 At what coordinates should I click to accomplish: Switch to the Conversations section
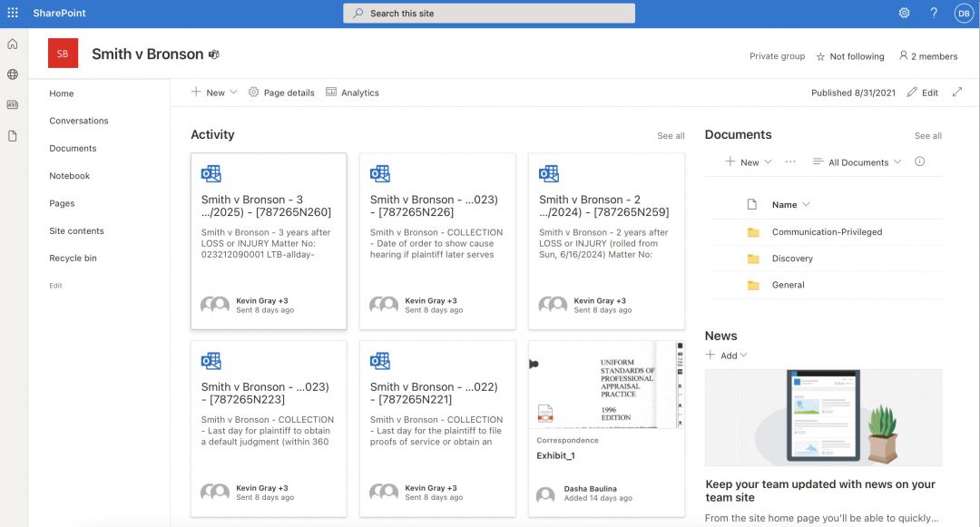(x=78, y=120)
